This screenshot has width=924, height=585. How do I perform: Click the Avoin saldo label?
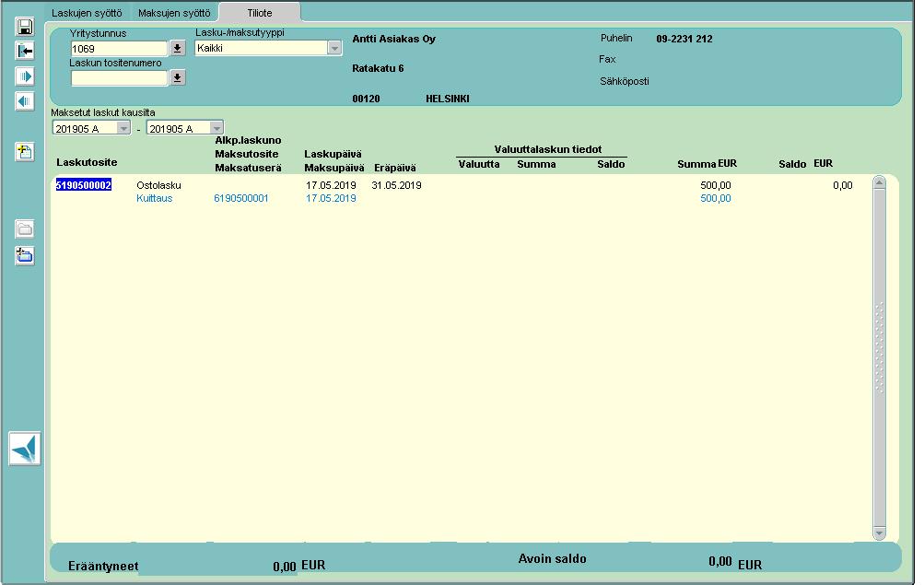pos(552,558)
